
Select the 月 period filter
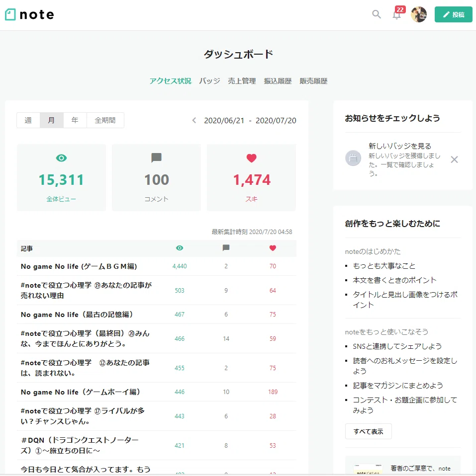(52, 120)
